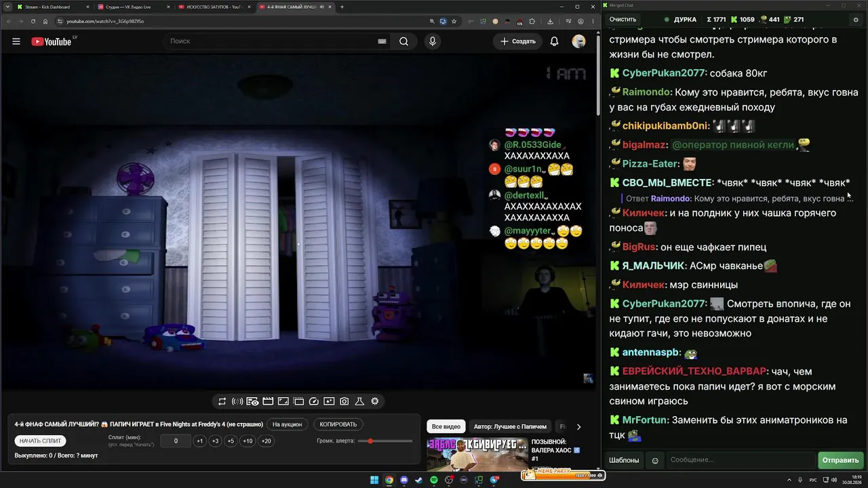Viewport: 868px width, 488px height.
Task: Click the flask icon in player toolbar
Action: click(x=359, y=401)
